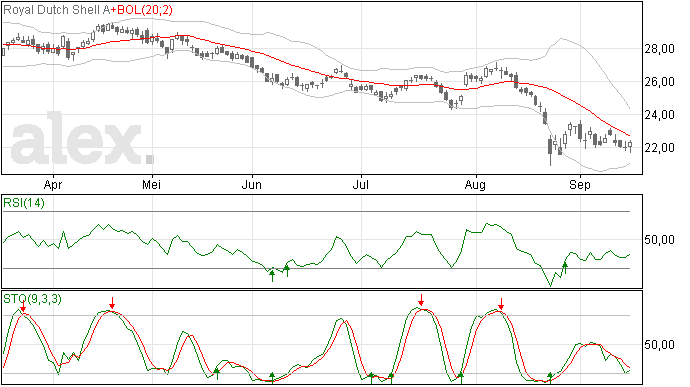Screen dimensions: 690x387
Task: Click the Jun label on the time axis
Action: 252,185
